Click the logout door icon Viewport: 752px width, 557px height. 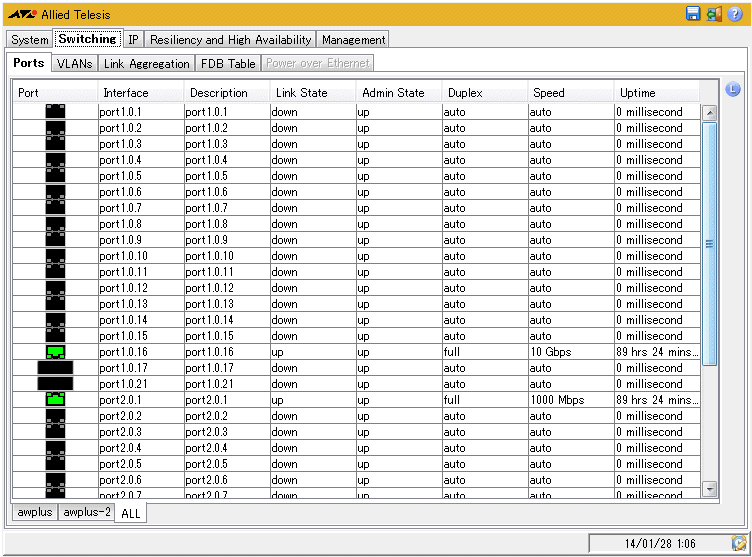click(x=714, y=14)
